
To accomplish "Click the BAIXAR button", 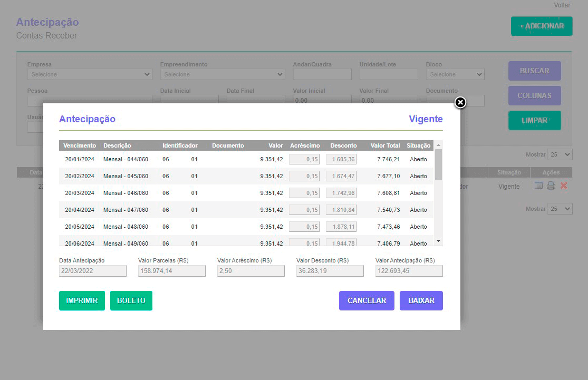I will (x=421, y=300).
